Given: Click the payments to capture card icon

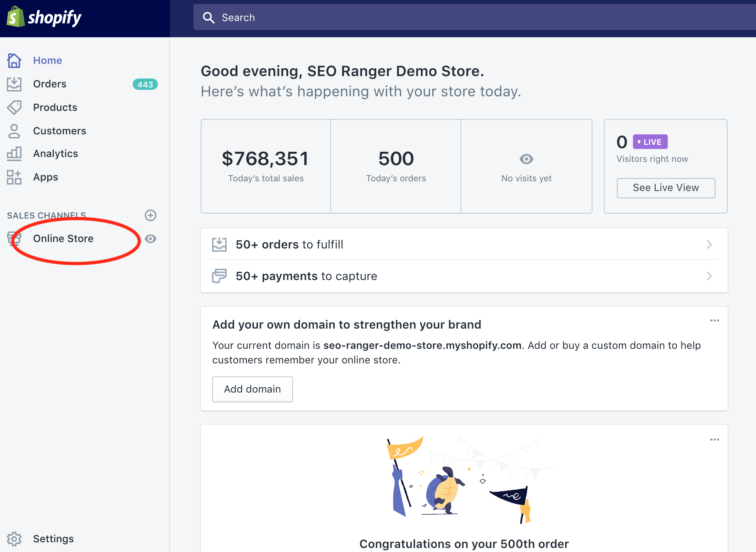Looking at the screenshot, I should 219,276.
